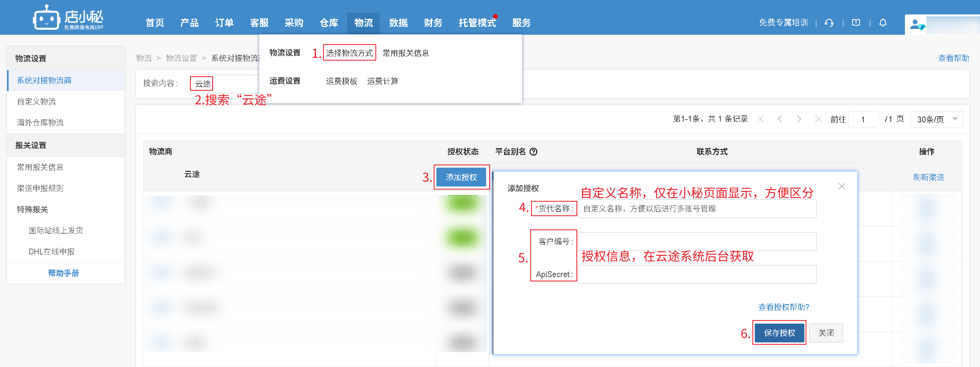The width and height of the screenshot is (980, 367).
Task: Select 选择物流方式 in the dropdown menu
Action: [x=349, y=53]
